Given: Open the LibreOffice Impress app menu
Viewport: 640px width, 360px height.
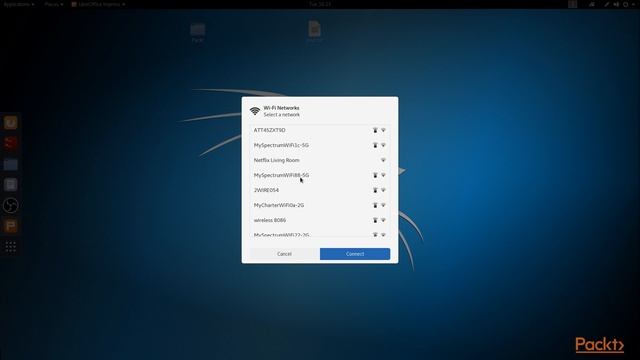Looking at the screenshot, I should tap(98, 4).
